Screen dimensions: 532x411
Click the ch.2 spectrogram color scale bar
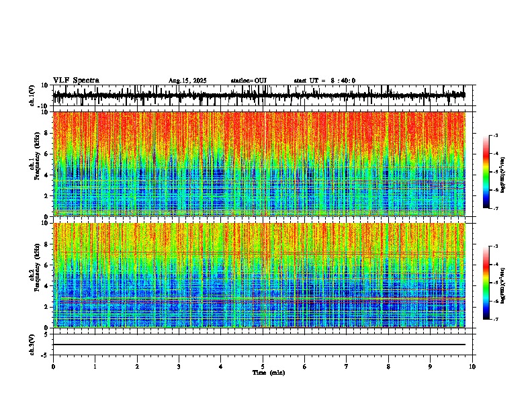click(x=486, y=283)
